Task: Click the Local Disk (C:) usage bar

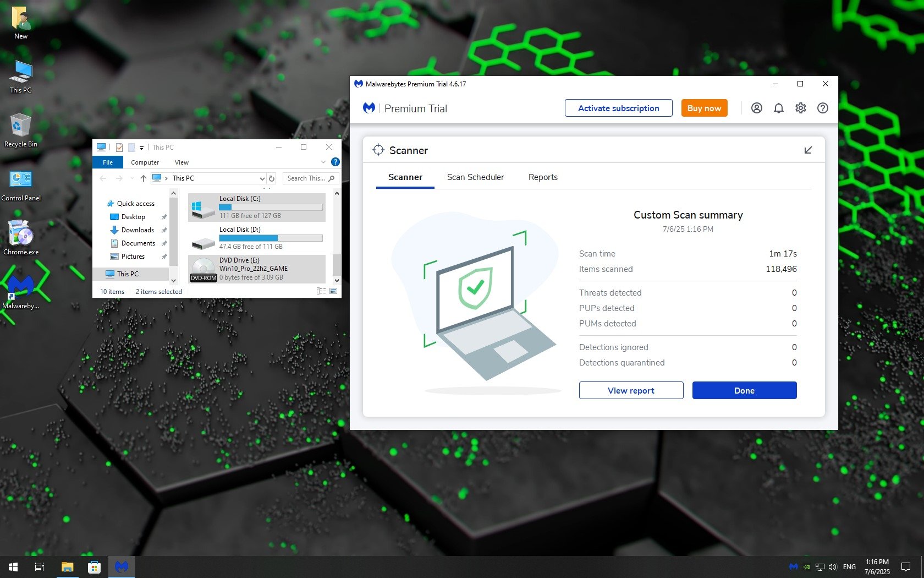Action: [271, 208]
